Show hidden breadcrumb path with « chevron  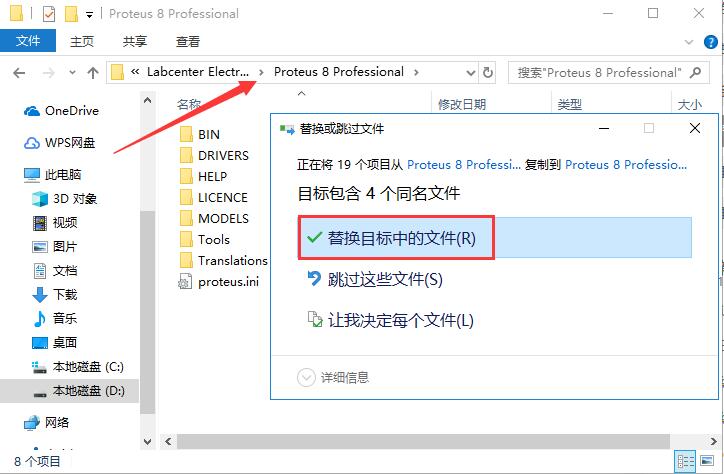pos(135,72)
